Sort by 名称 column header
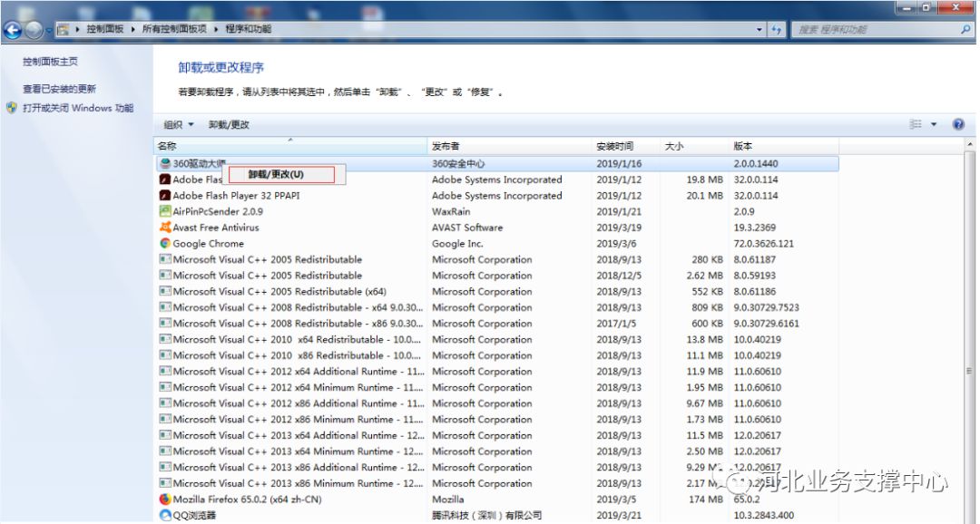The width and height of the screenshot is (980, 524). (x=290, y=146)
